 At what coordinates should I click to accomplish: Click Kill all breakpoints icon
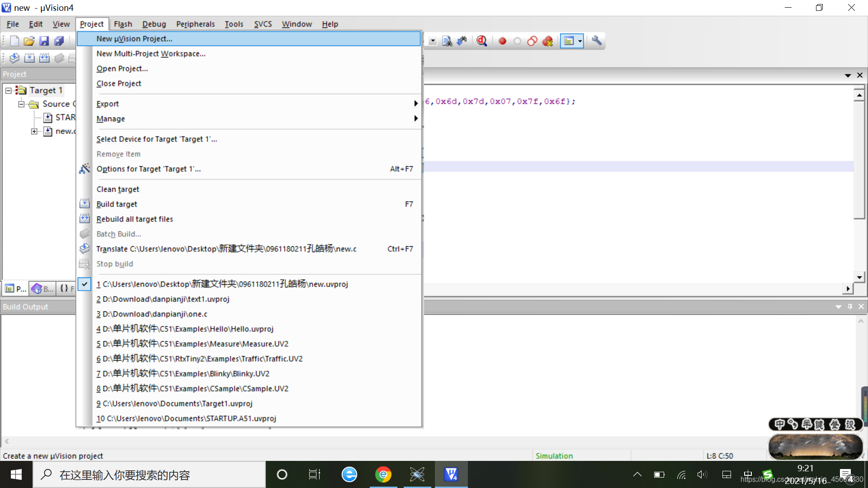tap(547, 41)
